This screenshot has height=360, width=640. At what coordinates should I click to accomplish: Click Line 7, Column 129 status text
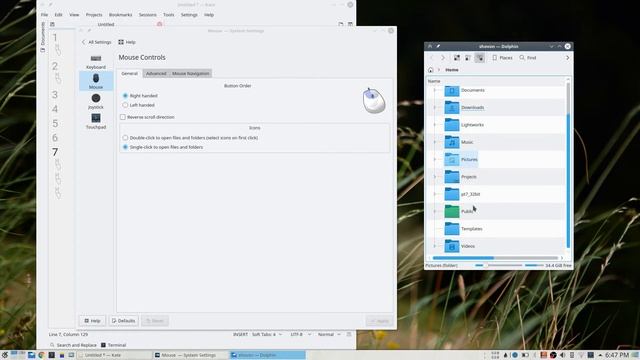coord(68,334)
